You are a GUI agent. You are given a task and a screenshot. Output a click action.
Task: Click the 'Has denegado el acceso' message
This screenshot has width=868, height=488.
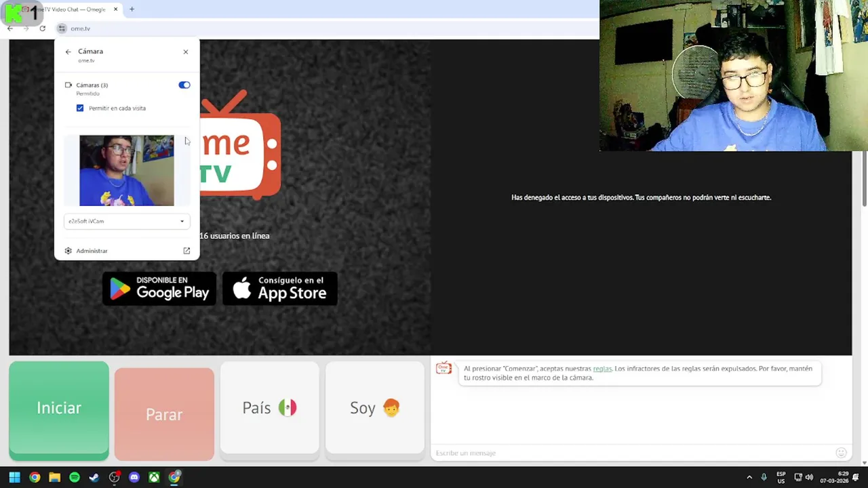641,197
